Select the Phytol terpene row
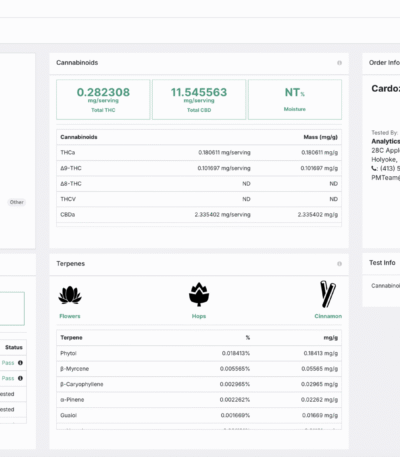Image resolution: width=400 pixels, height=457 pixels. 199,353
